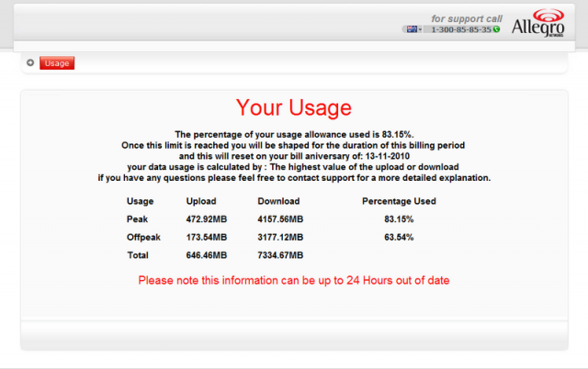Click the line about being shaped this billing period
Screen dimensions: 588x369
293,145
